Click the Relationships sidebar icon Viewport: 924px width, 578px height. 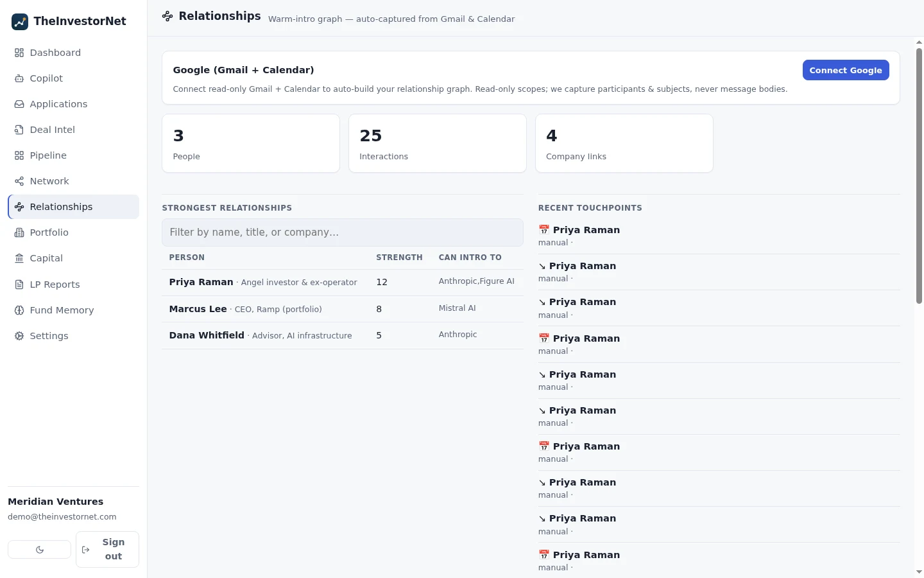19,207
